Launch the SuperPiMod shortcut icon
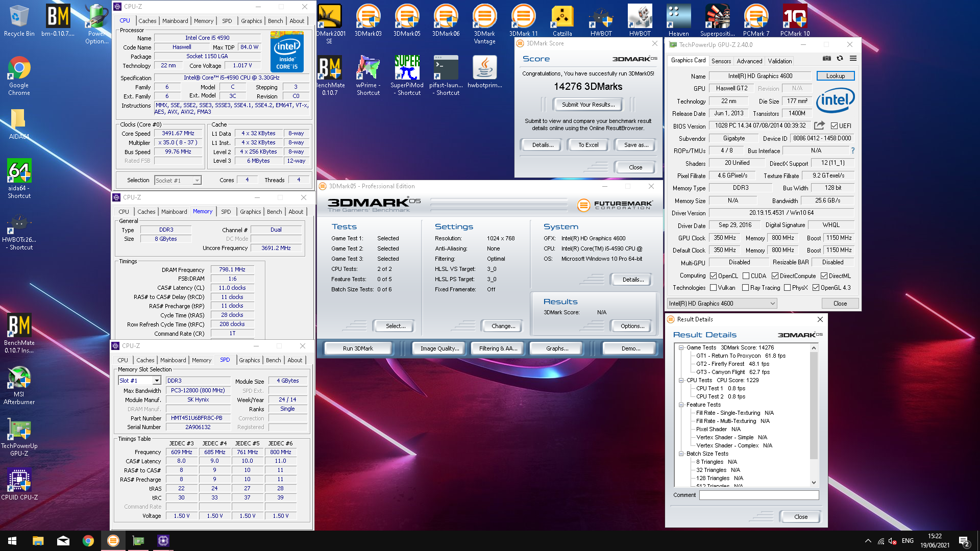This screenshot has height=551, width=980. (x=407, y=76)
